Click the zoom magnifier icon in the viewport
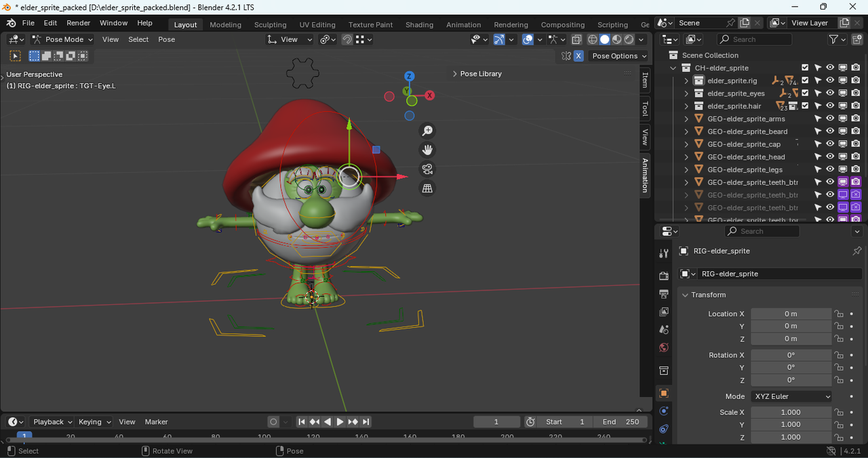The height and width of the screenshot is (458, 868). (427, 131)
